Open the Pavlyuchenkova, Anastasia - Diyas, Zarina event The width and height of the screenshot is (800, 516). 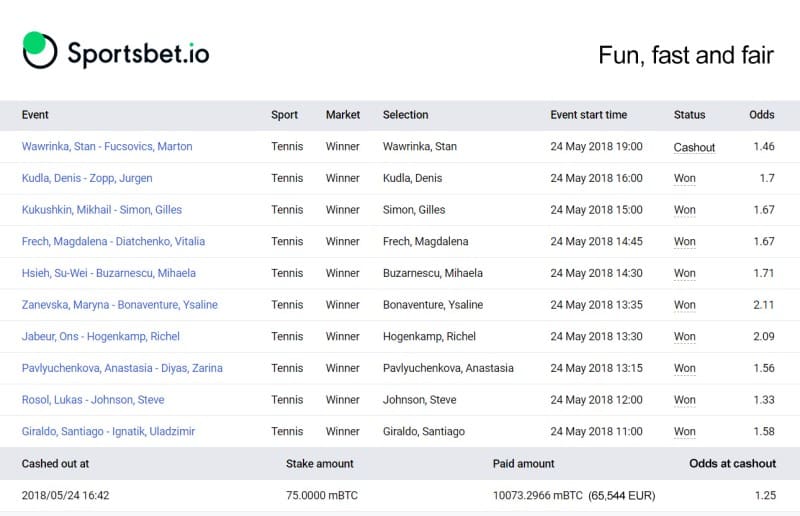click(x=122, y=368)
